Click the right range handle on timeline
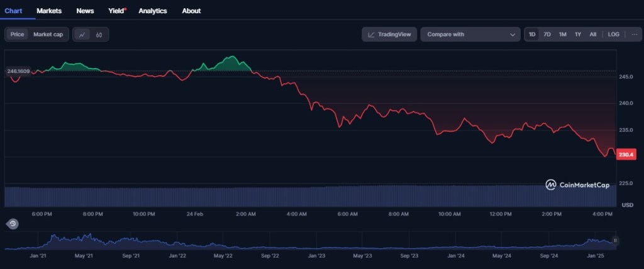 (615, 240)
